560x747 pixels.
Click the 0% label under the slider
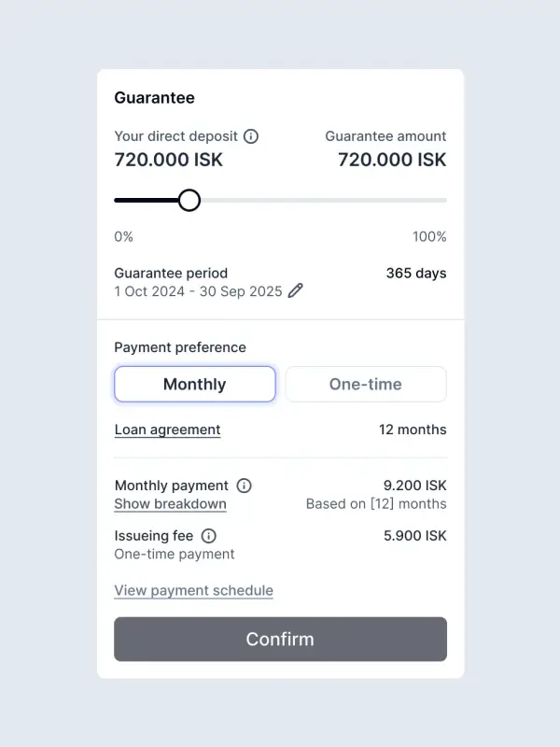[x=123, y=237]
